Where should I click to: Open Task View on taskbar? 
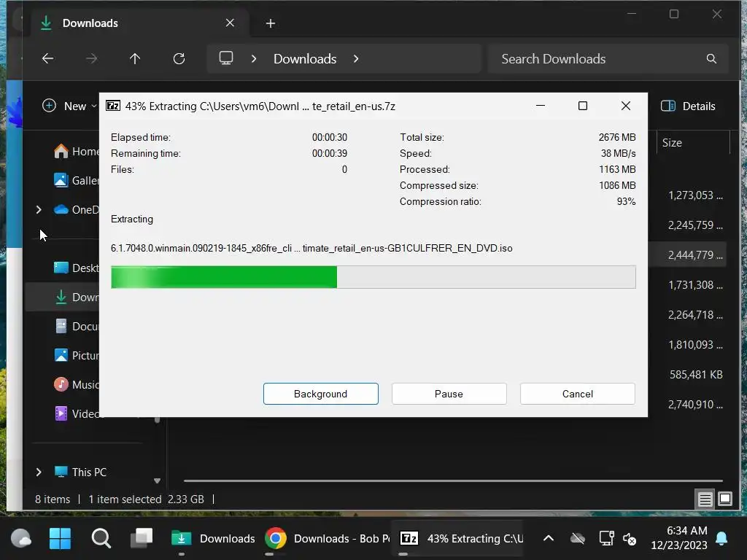click(x=142, y=538)
